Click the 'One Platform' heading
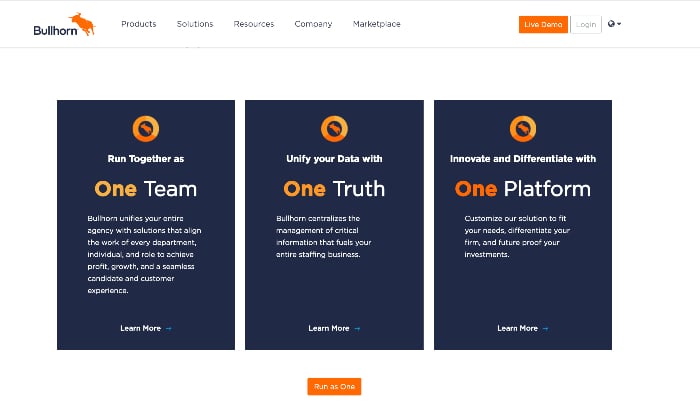The height and width of the screenshot is (420, 700). point(523,189)
